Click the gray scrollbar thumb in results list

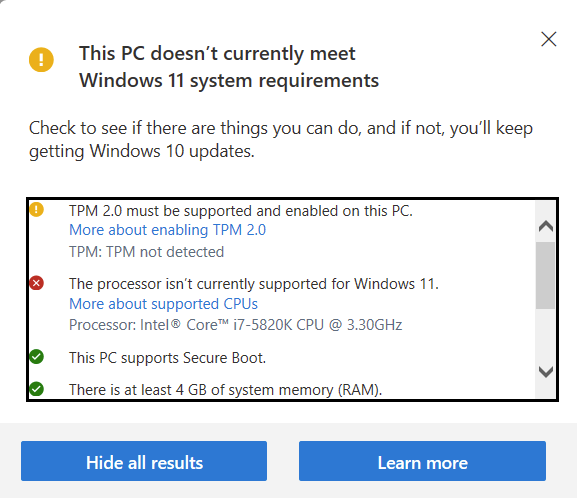click(x=545, y=275)
